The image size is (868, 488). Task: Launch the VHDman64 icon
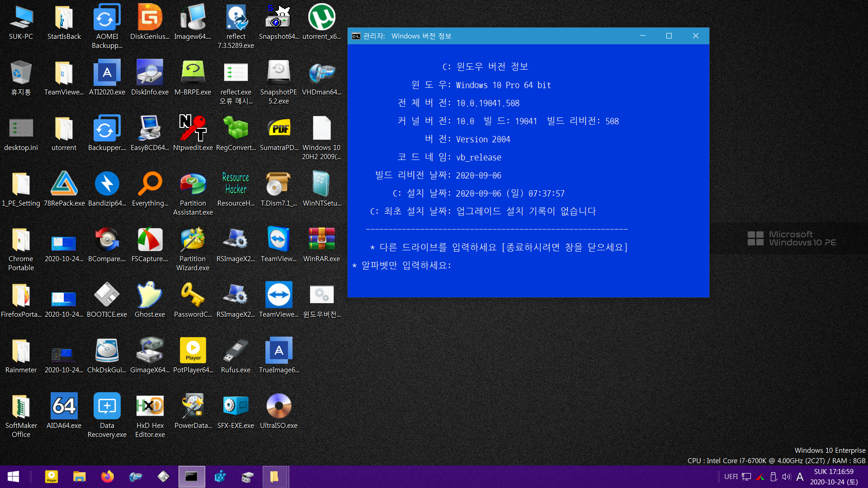[321, 78]
